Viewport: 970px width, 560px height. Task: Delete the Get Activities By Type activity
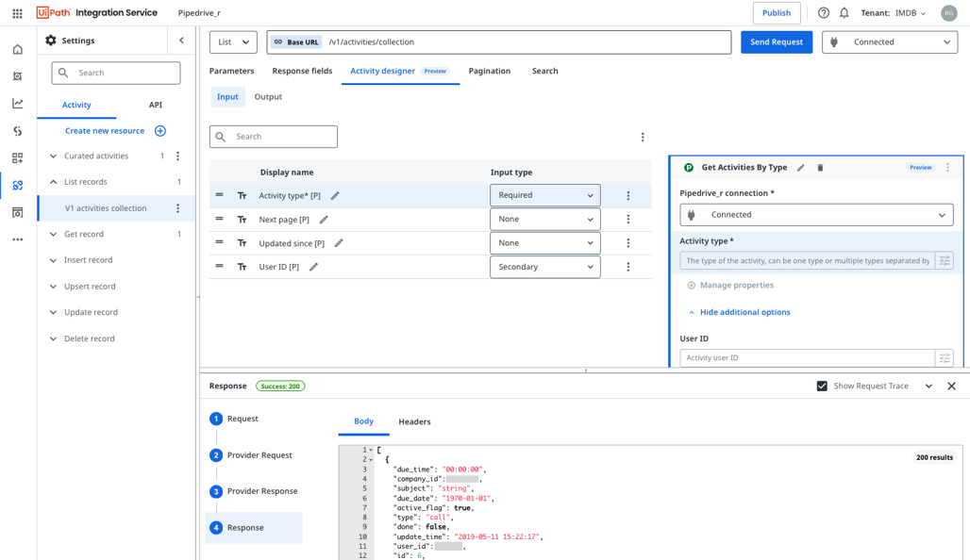coord(820,168)
